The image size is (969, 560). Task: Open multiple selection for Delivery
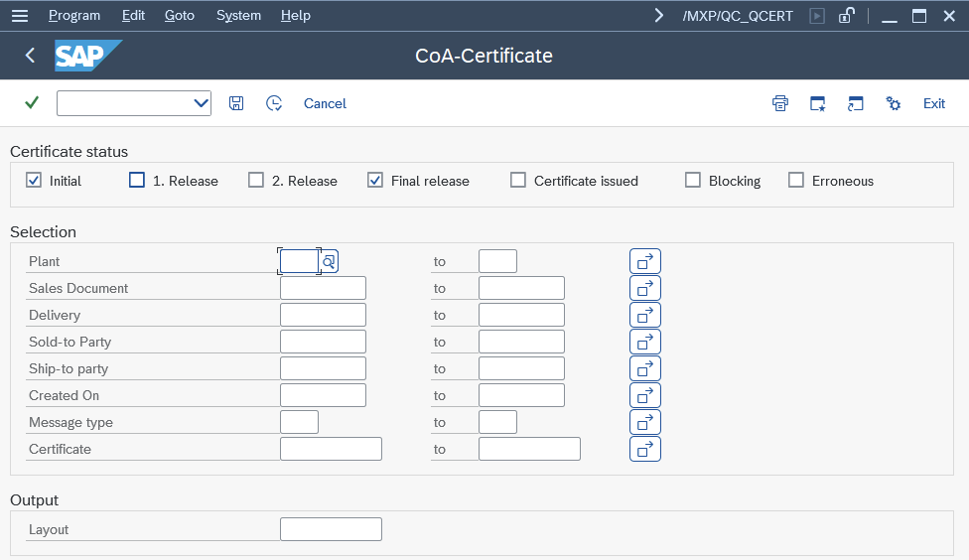pos(645,315)
